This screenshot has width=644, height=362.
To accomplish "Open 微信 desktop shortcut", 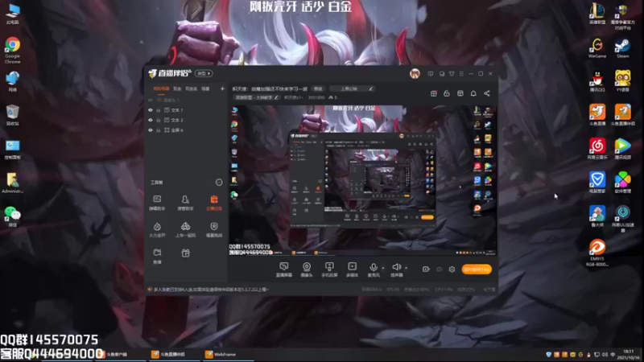I will pos(12,216).
